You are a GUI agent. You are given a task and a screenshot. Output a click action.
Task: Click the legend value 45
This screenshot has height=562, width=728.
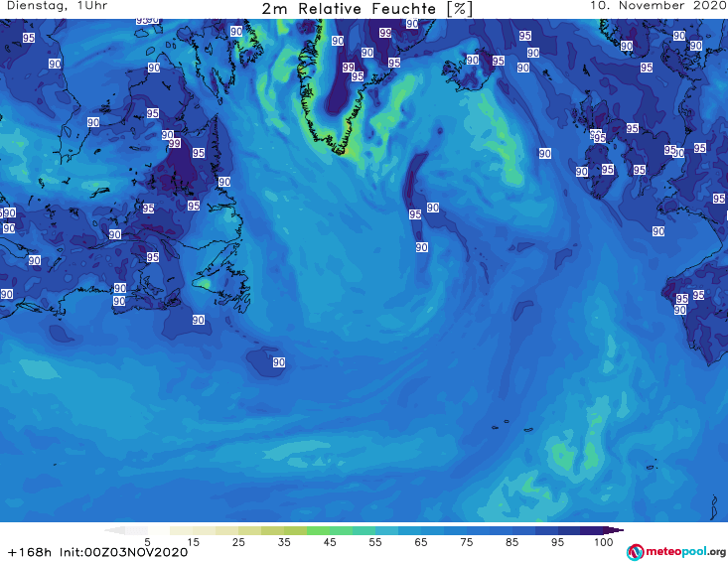pyautogui.click(x=329, y=542)
